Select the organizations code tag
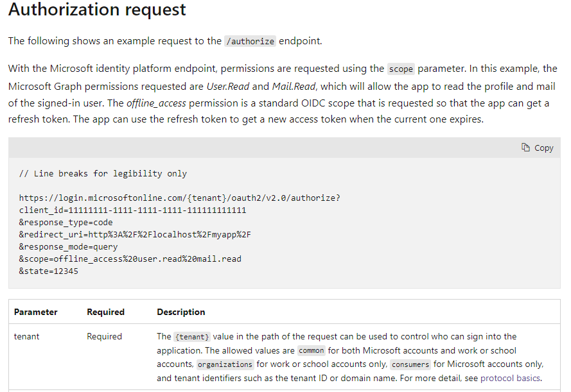Viewport: 571px width, 392px height. [x=225, y=364]
